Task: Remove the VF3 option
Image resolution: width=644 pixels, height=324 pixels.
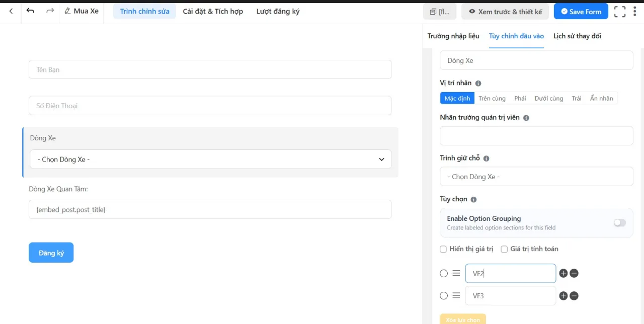Action: tap(574, 296)
